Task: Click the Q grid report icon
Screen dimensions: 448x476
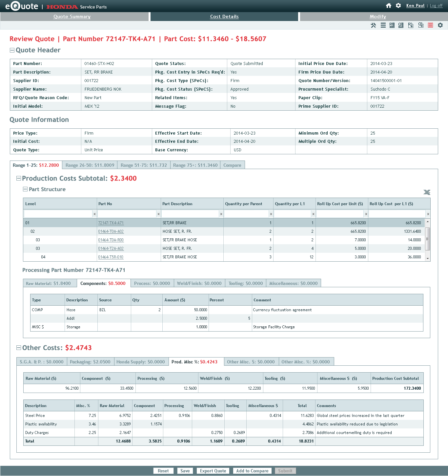Action: click(x=401, y=25)
